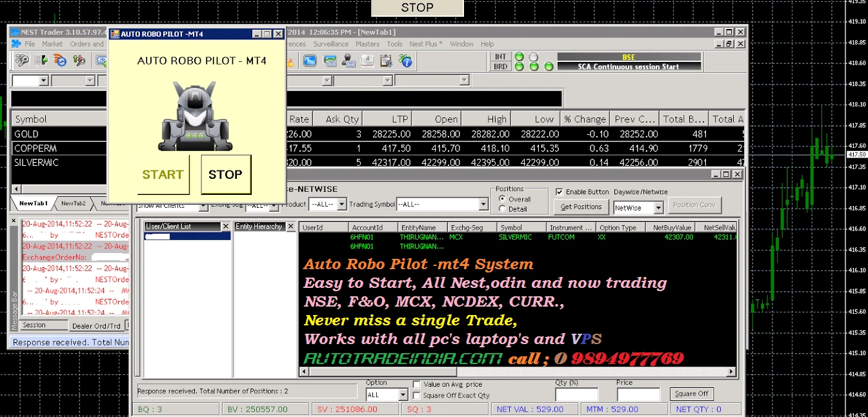Open the rightmost combo box above market watch
Viewport: 868px width, 417px height.
point(463,81)
